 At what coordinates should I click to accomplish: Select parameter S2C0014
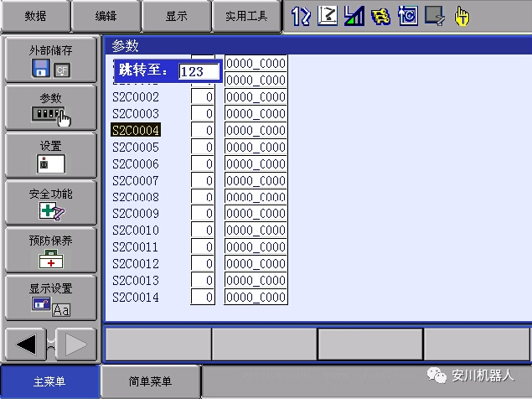(x=136, y=297)
